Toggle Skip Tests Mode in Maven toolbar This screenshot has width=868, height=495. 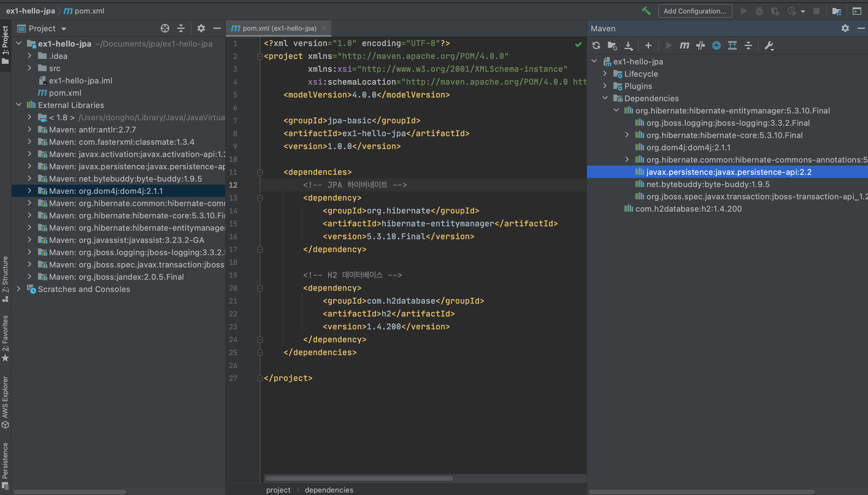[x=716, y=46]
